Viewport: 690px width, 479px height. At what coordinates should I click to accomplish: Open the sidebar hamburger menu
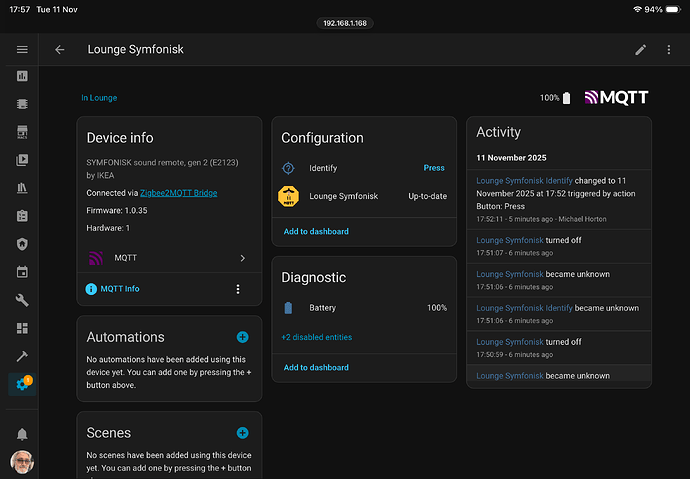(x=22, y=49)
